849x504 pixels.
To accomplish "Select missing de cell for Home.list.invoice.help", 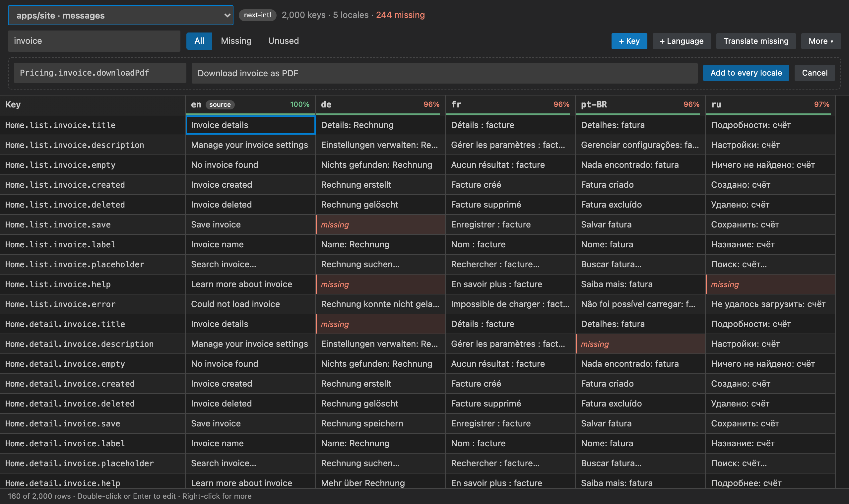I will (380, 284).
